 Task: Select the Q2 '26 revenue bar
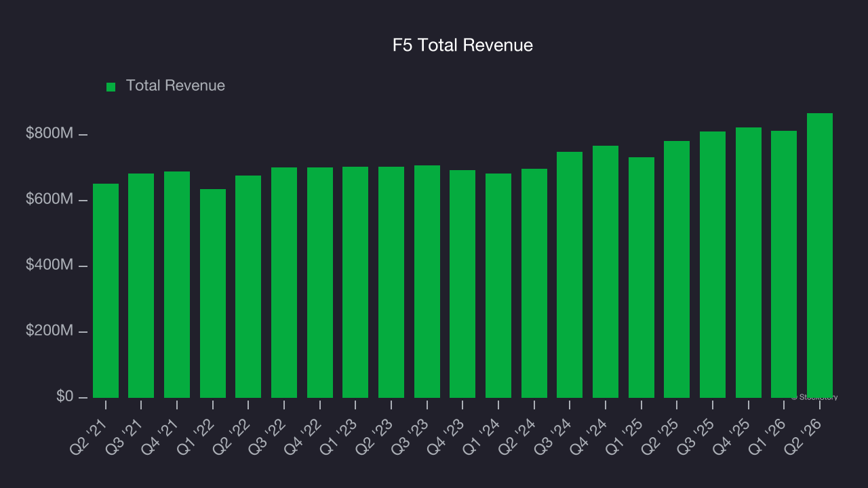pyautogui.click(x=820, y=256)
